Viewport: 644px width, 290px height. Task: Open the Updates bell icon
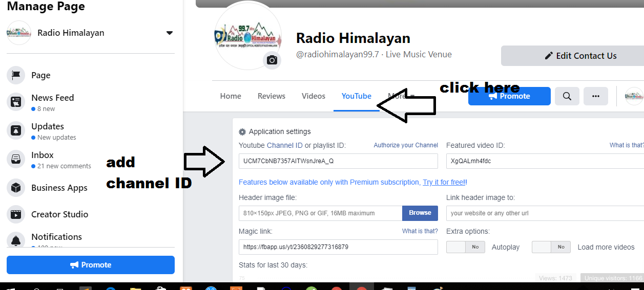(x=16, y=130)
